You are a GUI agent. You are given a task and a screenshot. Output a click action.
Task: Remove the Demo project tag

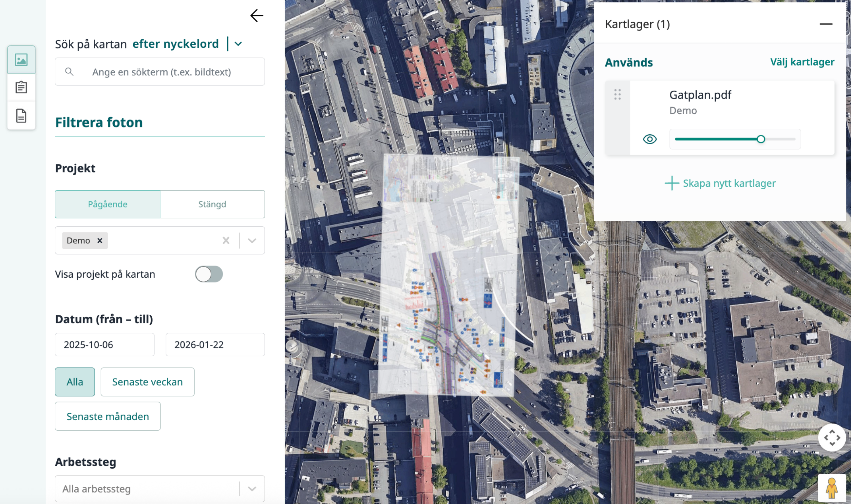pos(100,240)
